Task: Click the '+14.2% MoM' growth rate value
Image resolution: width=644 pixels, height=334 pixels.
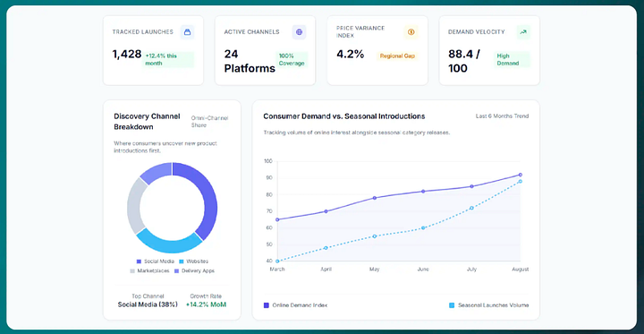Action: pyautogui.click(x=207, y=304)
